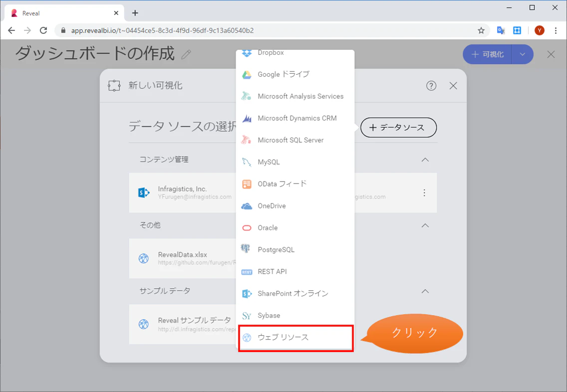Click the ウェブ リソース globe icon
This screenshot has width=567, height=392.
247,338
